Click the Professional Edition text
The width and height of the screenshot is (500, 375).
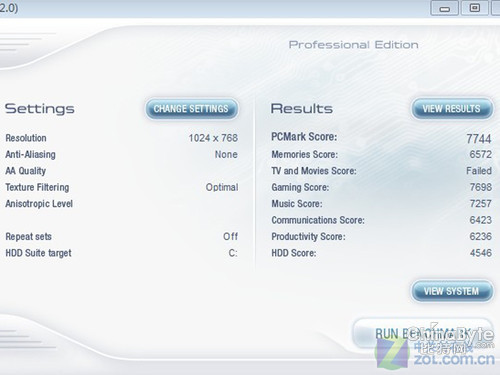[x=353, y=45]
